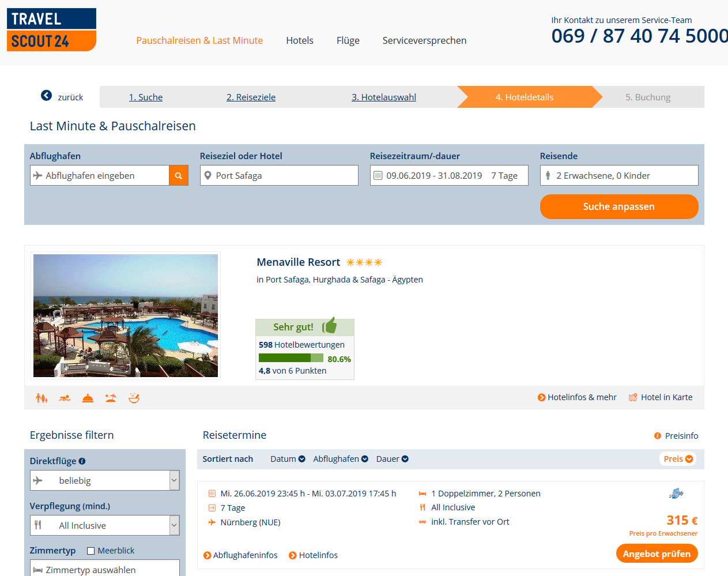Viewport: 728px width, 576px height.
Task: Go to step 3. Hotelauswahl
Action: [x=384, y=97]
